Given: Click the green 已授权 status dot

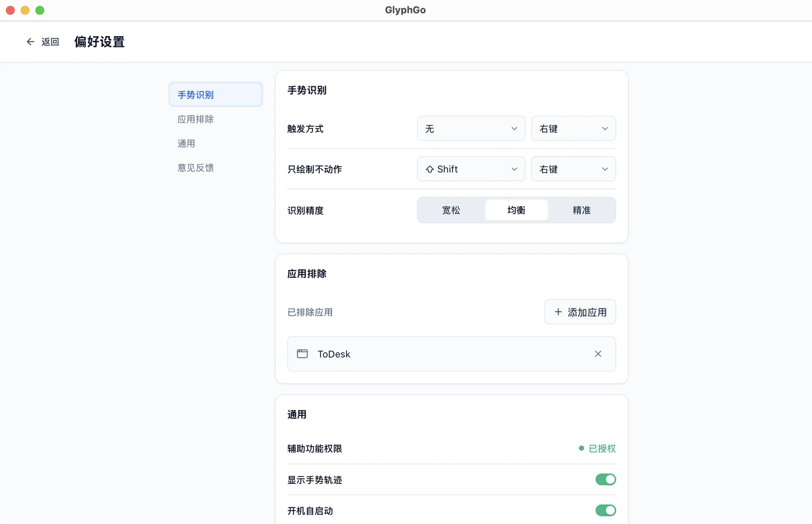Looking at the screenshot, I should (581, 448).
